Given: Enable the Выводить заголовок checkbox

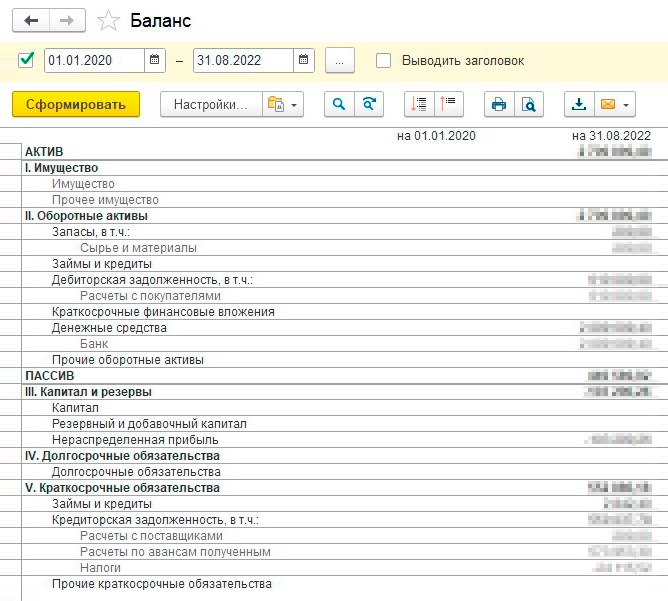Looking at the screenshot, I should tap(383, 60).
